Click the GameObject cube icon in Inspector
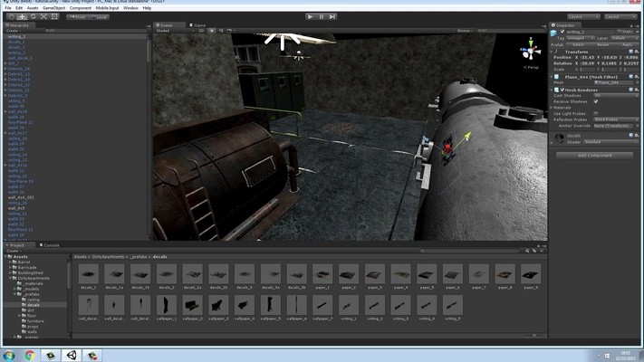This screenshot has height=362, width=644. (553, 33)
